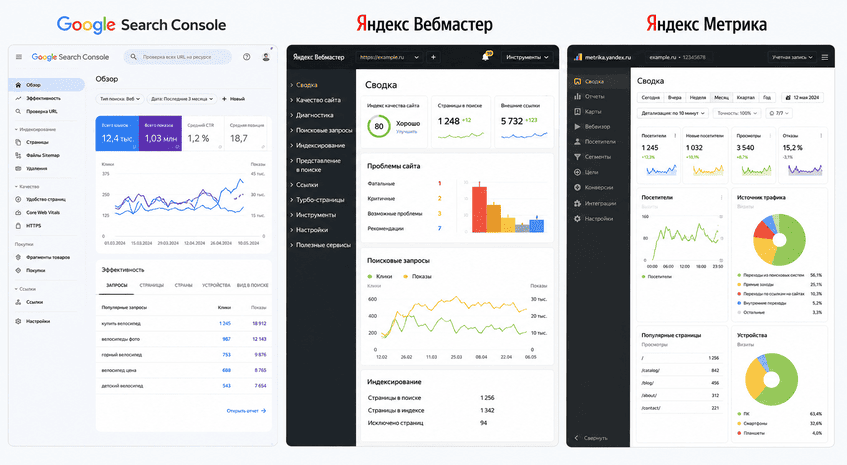Screen dimensions: 847x465
Task: Switch to the СТРАНЫ tab in Эффективность
Action: 184,285
